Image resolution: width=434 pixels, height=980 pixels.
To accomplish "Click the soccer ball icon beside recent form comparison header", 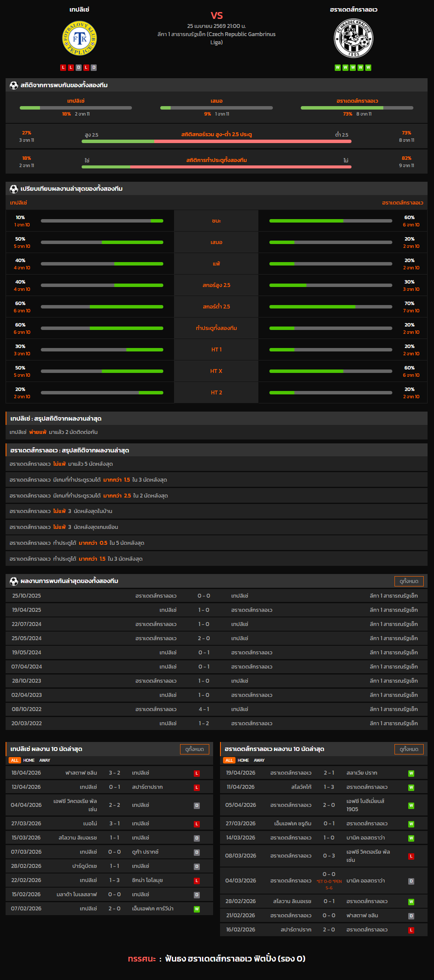I will (x=14, y=189).
